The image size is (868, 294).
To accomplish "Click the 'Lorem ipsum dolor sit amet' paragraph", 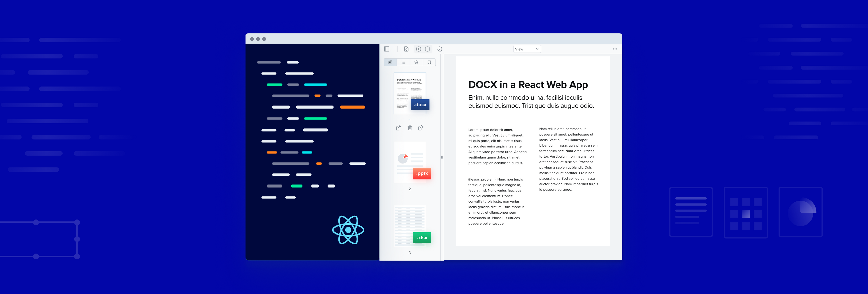I will click(x=497, y=146).
